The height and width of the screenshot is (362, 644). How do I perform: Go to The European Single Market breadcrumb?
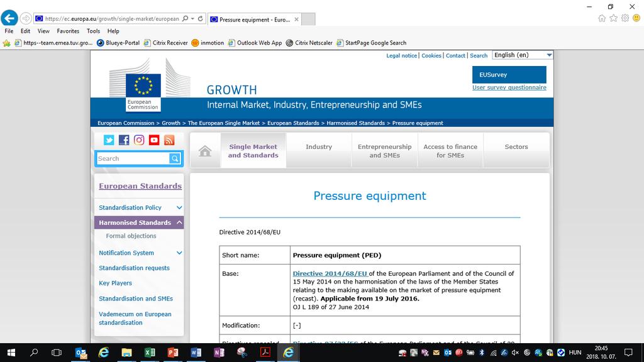pyautogui.click(x=224, y=123)
